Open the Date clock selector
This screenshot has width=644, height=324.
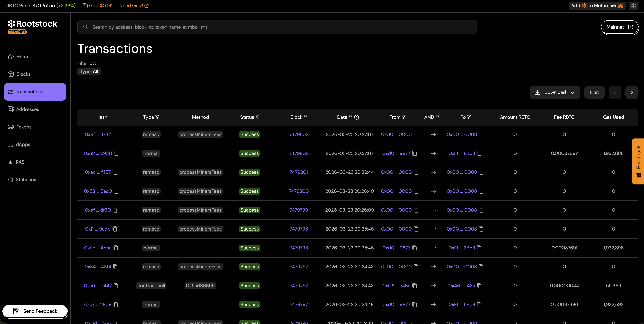[x=357, y=117]
